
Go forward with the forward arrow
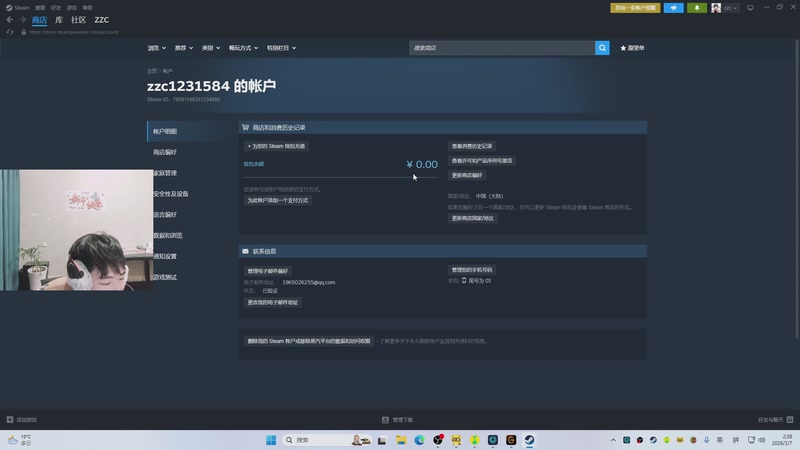(22, 19)
